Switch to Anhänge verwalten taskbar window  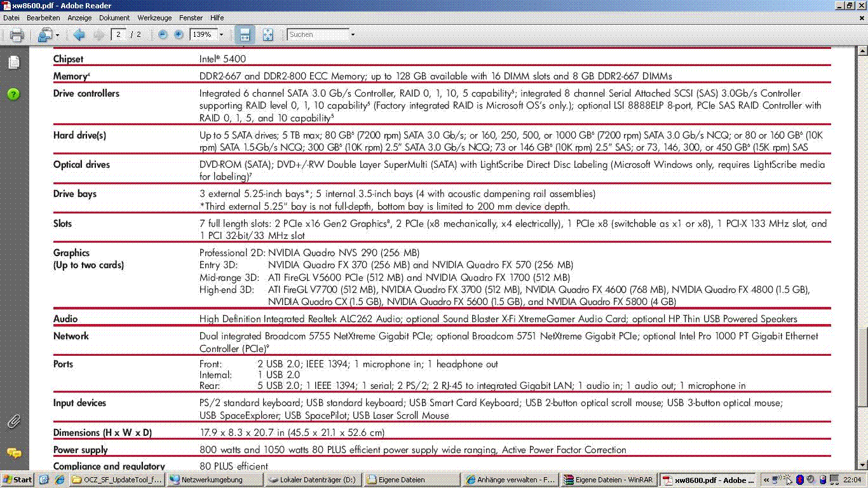coord(511,480)
